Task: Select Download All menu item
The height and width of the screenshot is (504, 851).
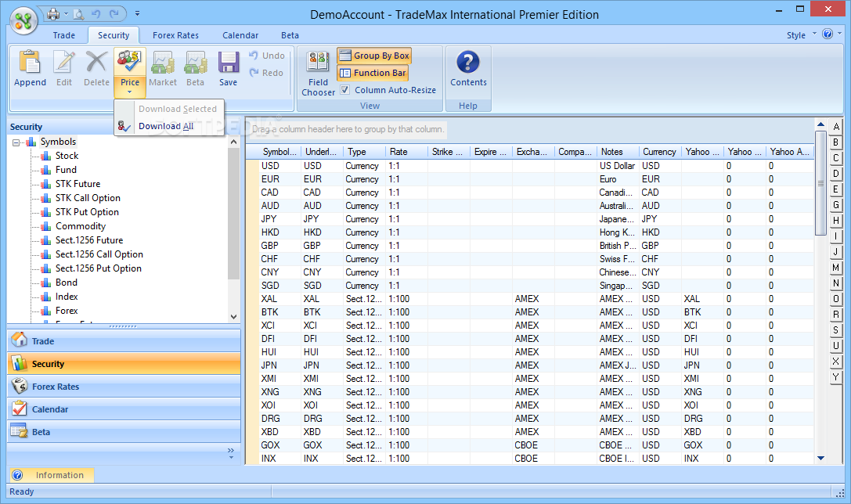Action: click(169, 127)
